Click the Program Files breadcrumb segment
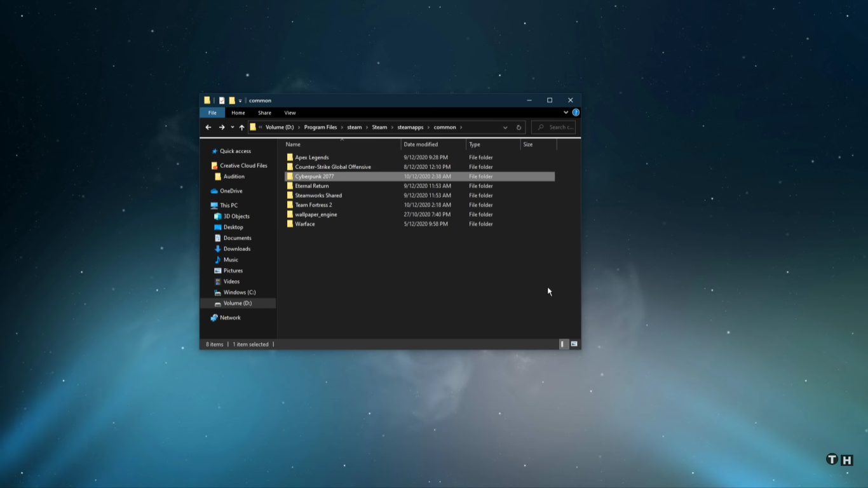Viewport: 868px width, 488px height. tap(320, 127)
